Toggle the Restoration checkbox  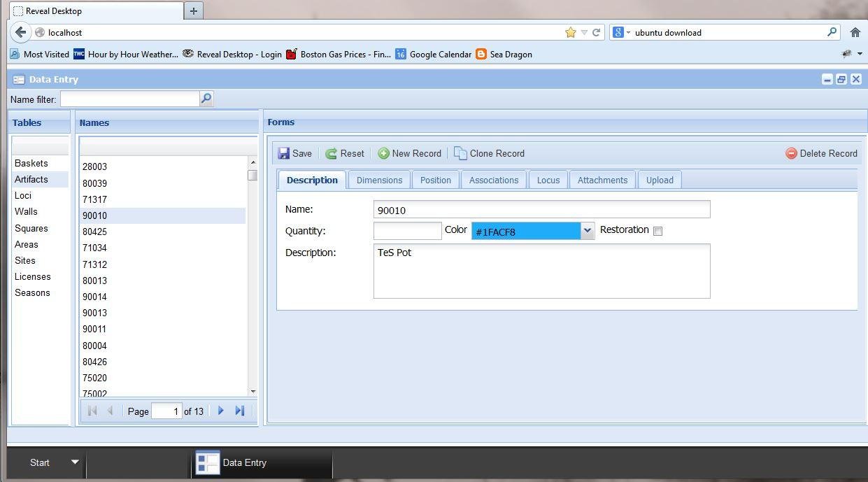pos(657,231)
